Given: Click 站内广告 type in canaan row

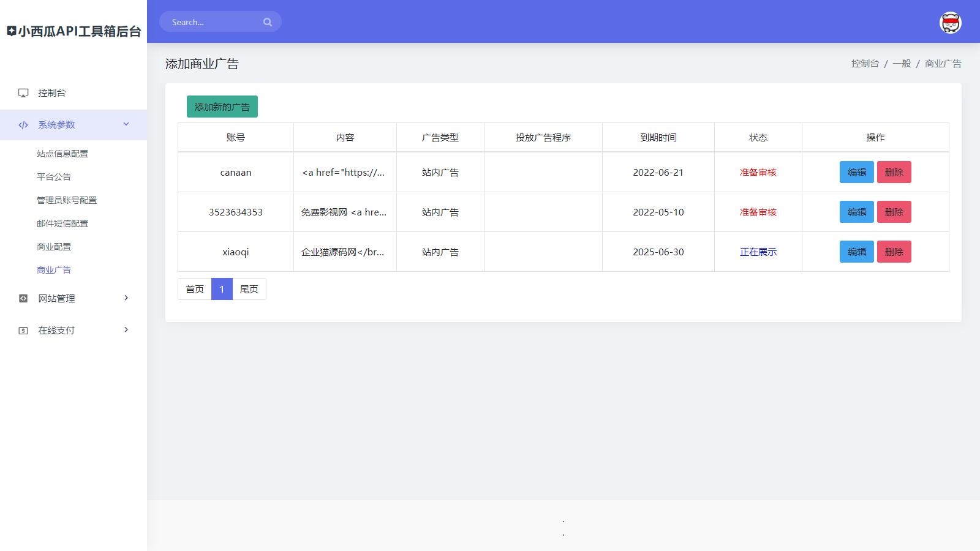Looking at the screenshot, I should 440,173.
